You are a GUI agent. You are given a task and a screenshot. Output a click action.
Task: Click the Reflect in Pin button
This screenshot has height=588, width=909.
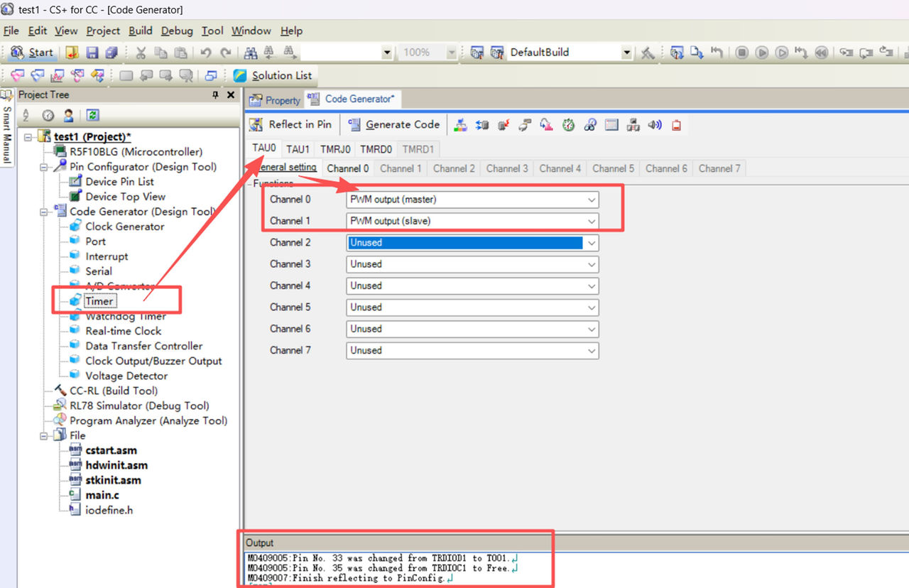[x=292, y=124]
